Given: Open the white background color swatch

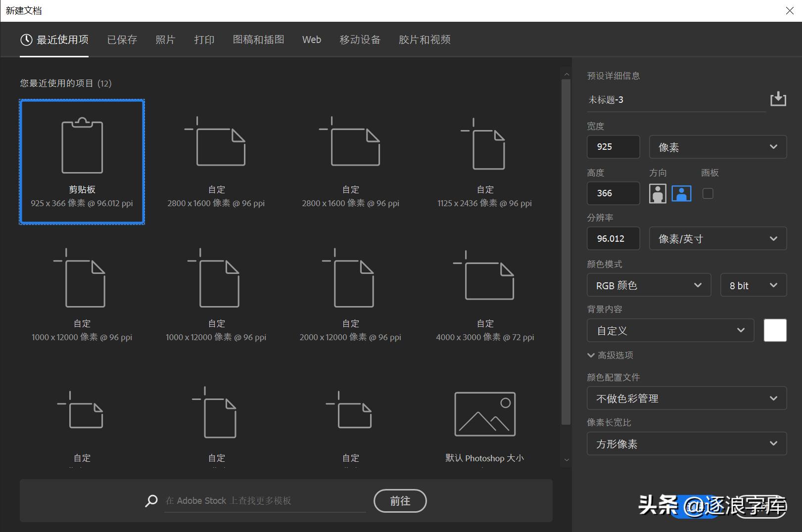Looking at the screenshot, I should pos(775,330).
